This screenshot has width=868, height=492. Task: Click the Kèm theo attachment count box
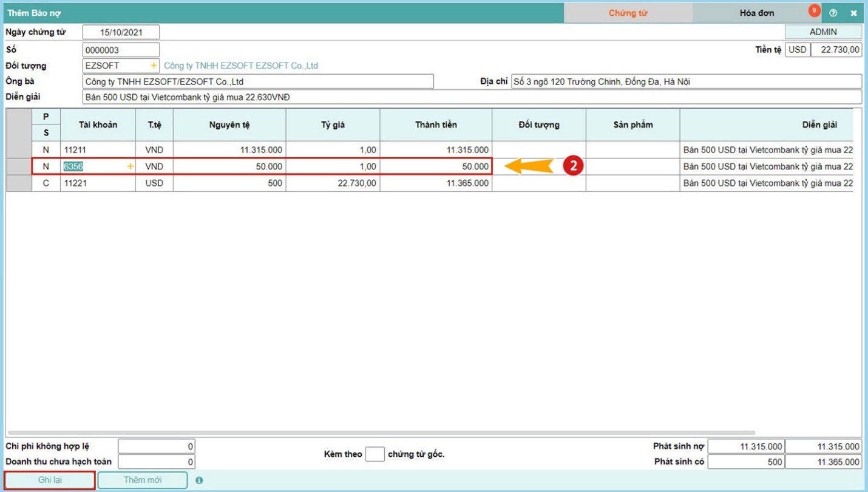(375, 454)
